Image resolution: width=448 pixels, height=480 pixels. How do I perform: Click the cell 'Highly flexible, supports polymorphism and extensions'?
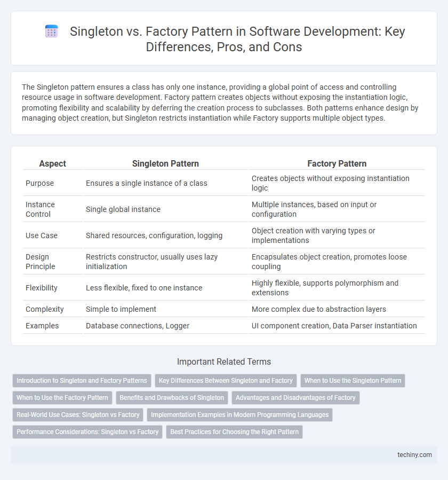(x=337, y=288)
